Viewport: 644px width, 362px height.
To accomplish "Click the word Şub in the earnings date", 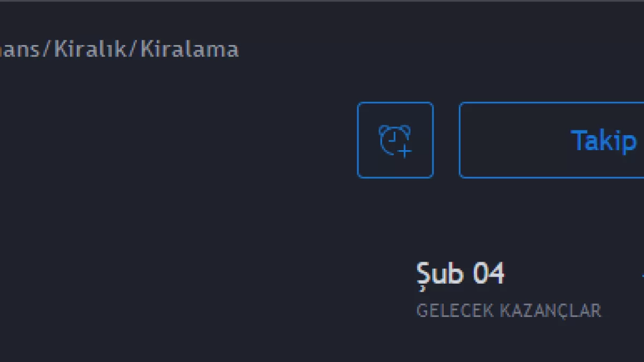I will (440, 274).
